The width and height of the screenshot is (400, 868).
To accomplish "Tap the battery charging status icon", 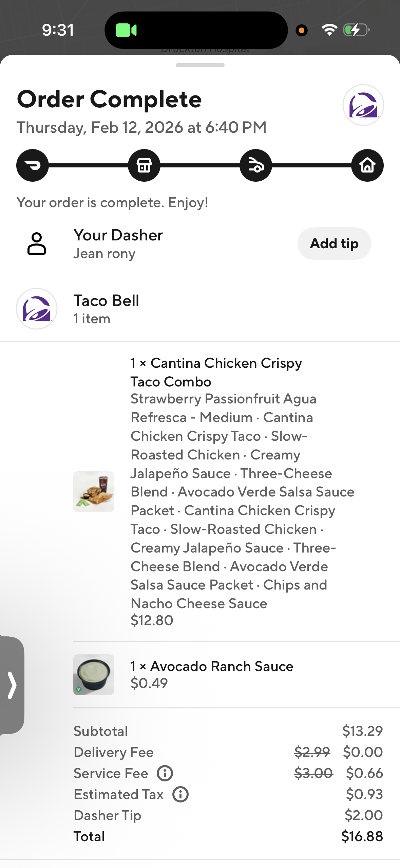I will [356, 30].
